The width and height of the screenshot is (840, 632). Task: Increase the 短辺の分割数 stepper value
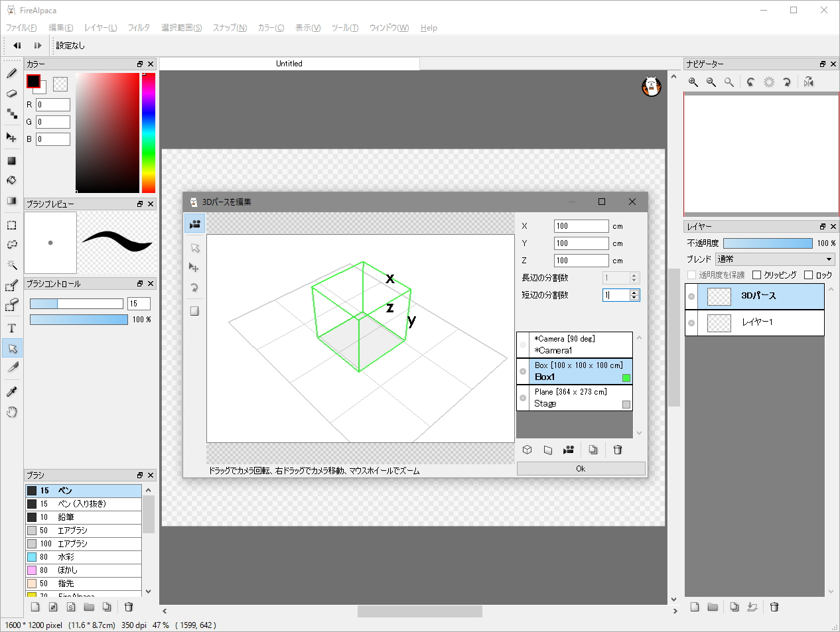point(634,292)
